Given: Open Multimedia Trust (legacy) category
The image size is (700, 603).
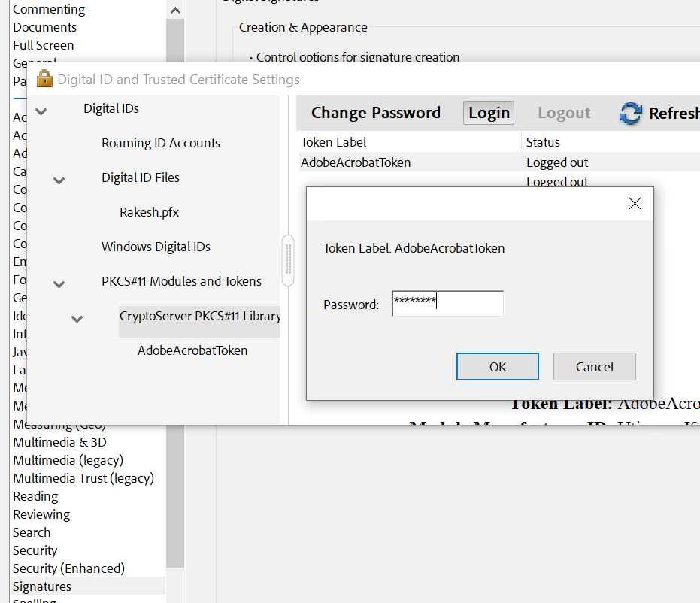Looking at the screenshot, I should (83, 478).
